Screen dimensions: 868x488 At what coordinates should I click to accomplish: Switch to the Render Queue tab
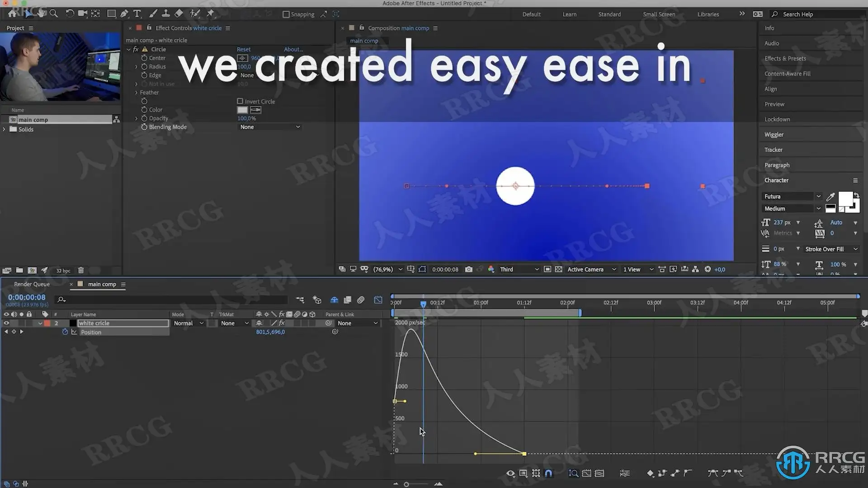[32, 284]
